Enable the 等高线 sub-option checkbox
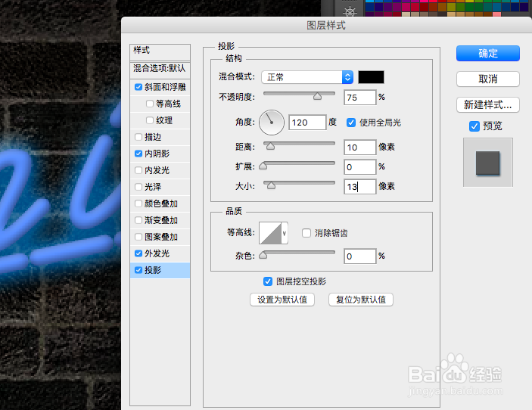 (150, 104)
